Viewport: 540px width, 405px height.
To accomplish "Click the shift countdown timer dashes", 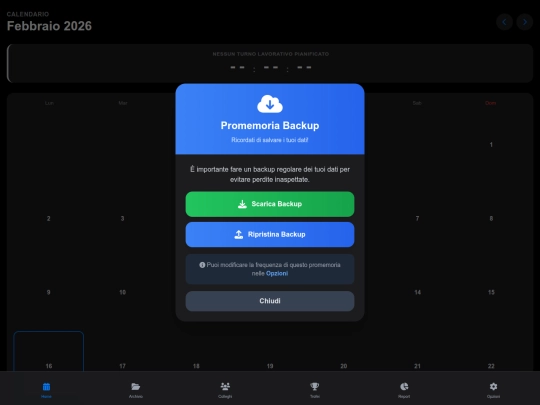I will [271, 68].
